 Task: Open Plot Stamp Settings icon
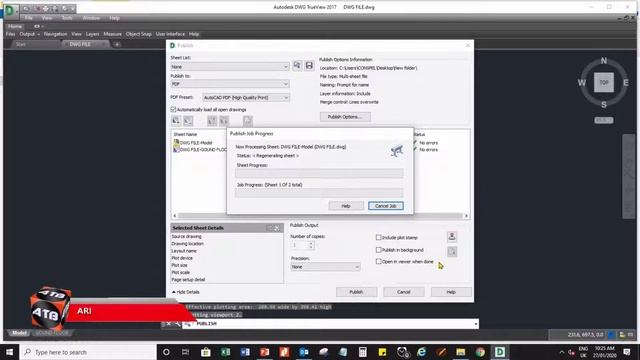coord(452,237)
